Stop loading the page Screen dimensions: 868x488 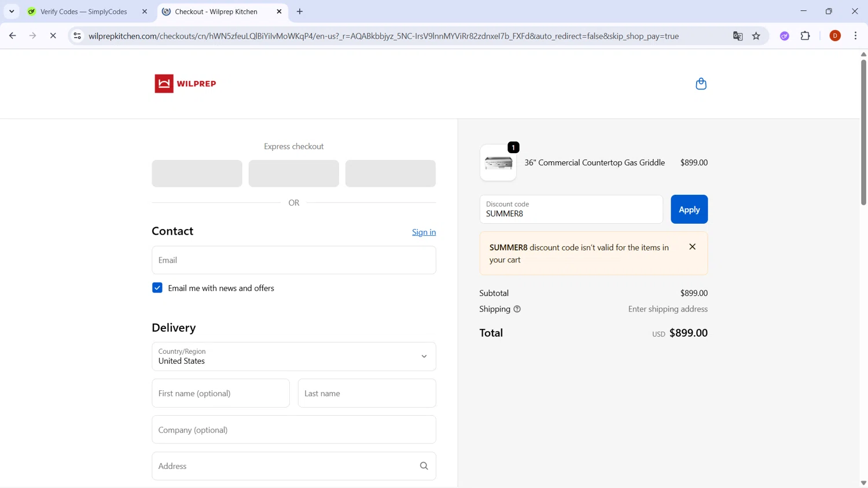pyautogui.click(x=53, y=36)
